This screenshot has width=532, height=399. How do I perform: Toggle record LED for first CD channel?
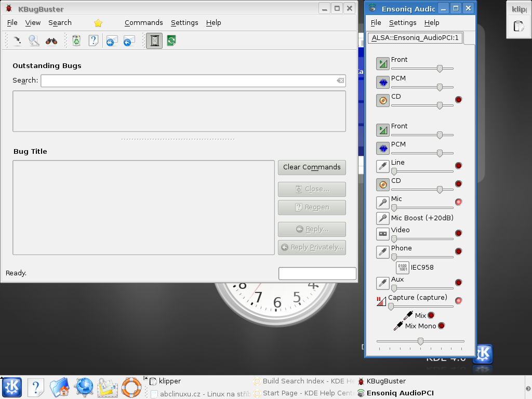pos(458,100)
